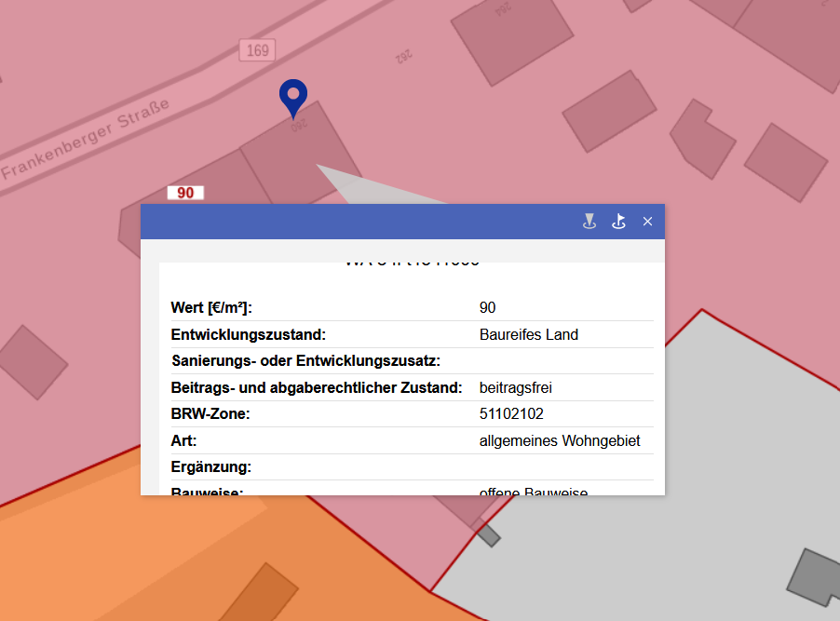Click the 'Wert [€/m²]' row label

point(212,308)
